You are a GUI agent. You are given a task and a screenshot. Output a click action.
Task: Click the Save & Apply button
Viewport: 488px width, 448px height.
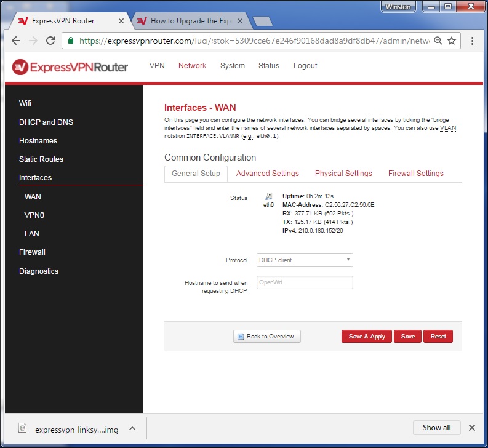click(367, 337)
